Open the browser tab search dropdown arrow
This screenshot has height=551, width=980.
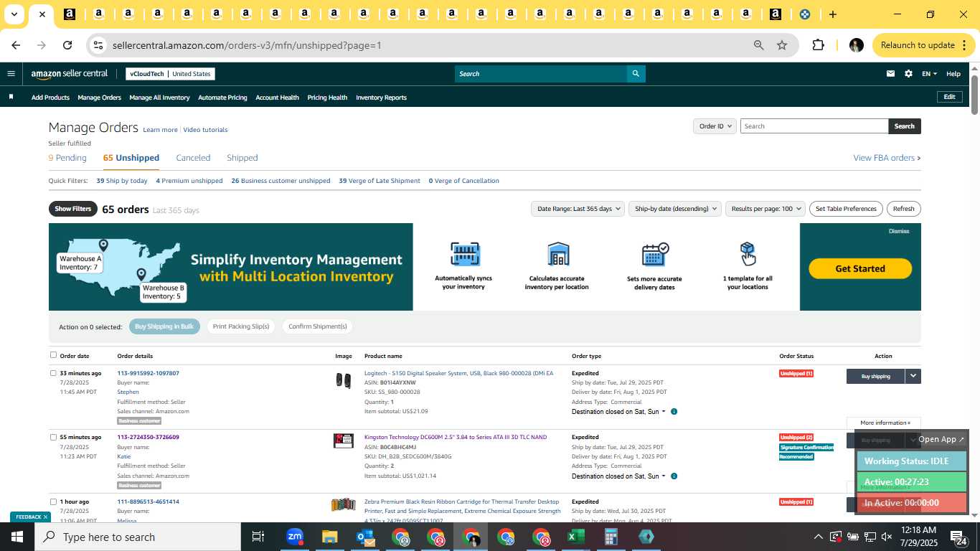14,14
